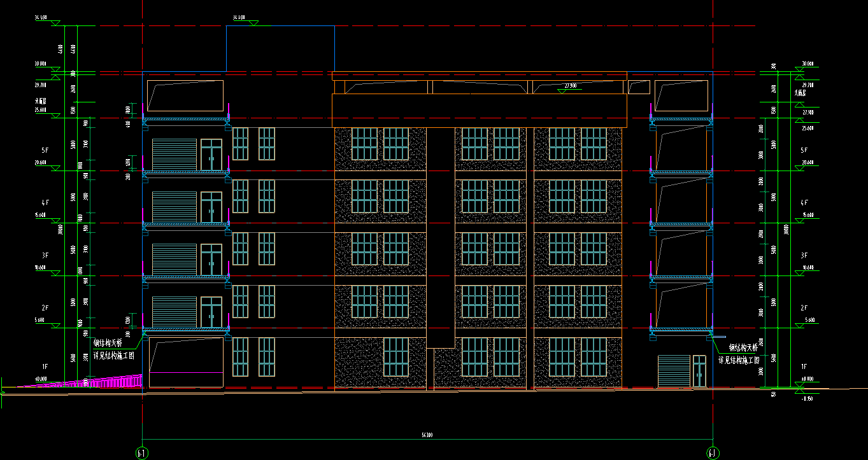
Task: Click the right ground-floor double door
Action: pos(699,371)
